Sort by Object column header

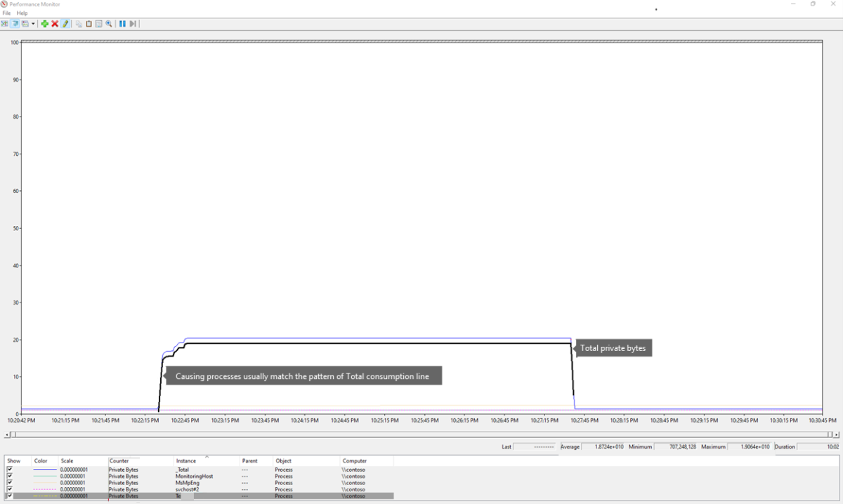(x=307, y=461)
